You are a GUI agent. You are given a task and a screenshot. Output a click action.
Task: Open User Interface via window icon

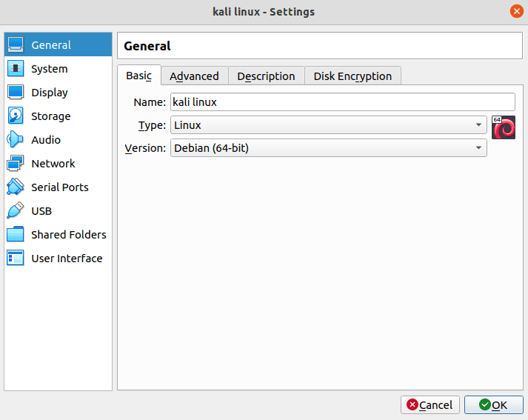click(16, 258)
